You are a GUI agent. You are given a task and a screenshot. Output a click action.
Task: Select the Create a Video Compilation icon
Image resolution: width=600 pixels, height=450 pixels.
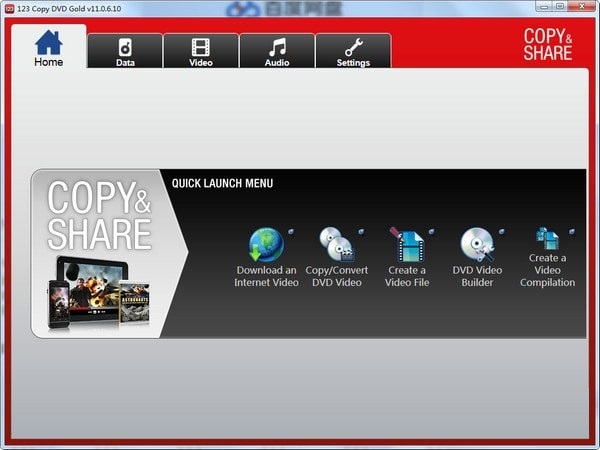547,239
